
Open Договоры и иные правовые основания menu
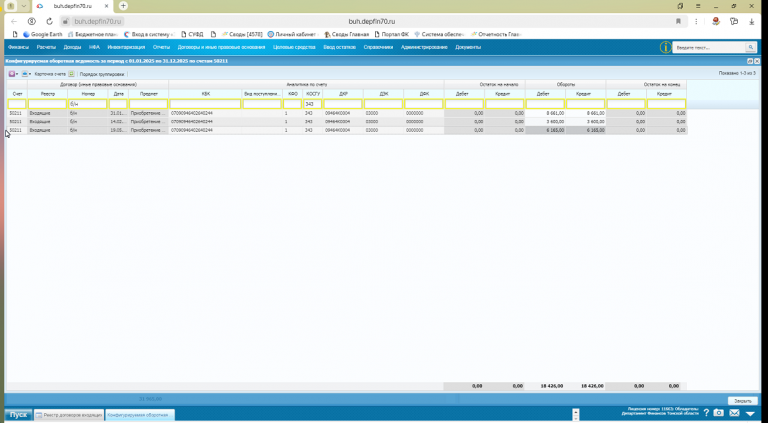(x=221, y=47)
